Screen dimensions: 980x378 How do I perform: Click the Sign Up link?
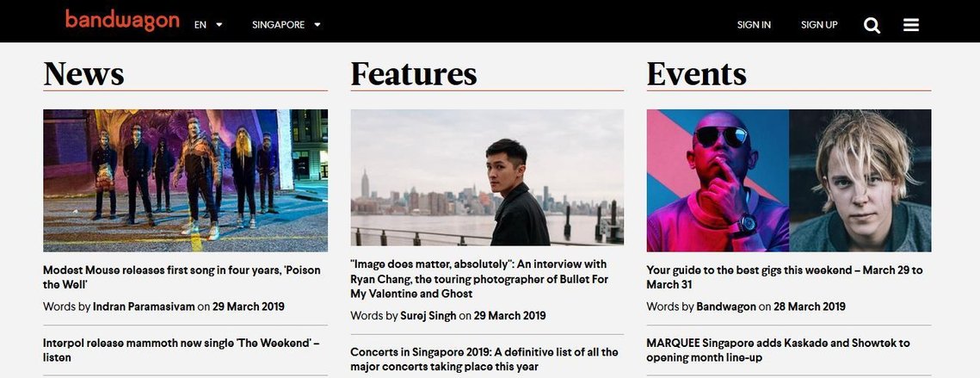pyautogui.click(x=819, y=25)
